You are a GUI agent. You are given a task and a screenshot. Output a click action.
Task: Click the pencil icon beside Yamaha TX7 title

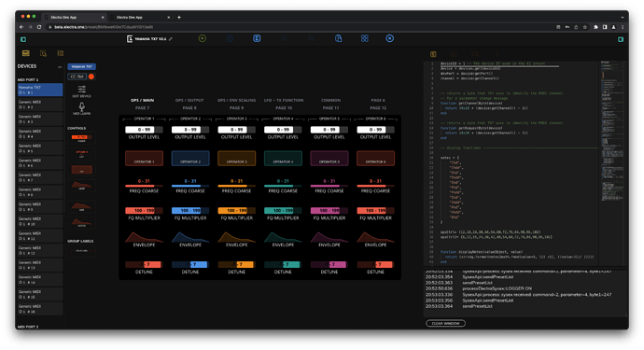pos(171,39)
